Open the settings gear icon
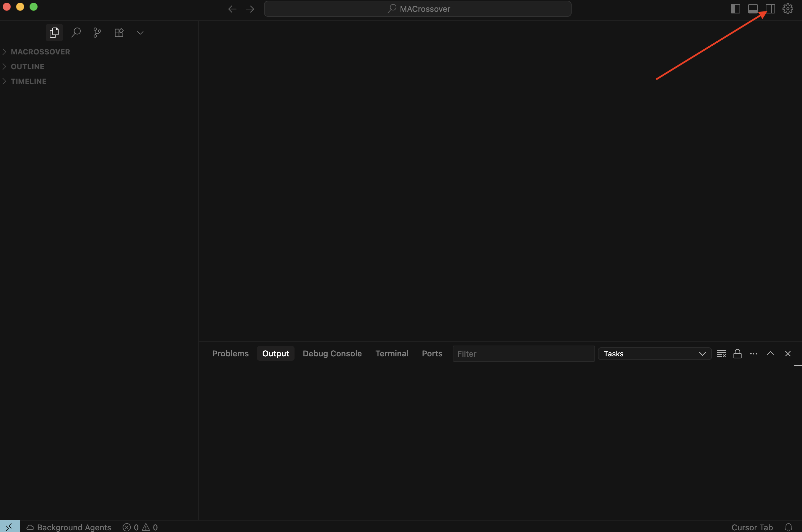Image resolution: width=802 pixels, height=532 pixels. click(788, 9)
